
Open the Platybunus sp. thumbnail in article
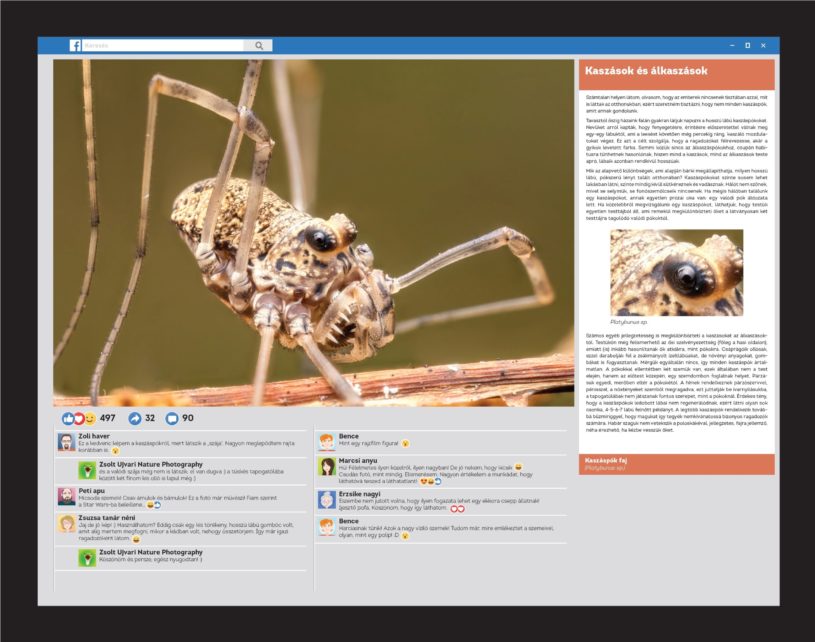pos(677,273)
